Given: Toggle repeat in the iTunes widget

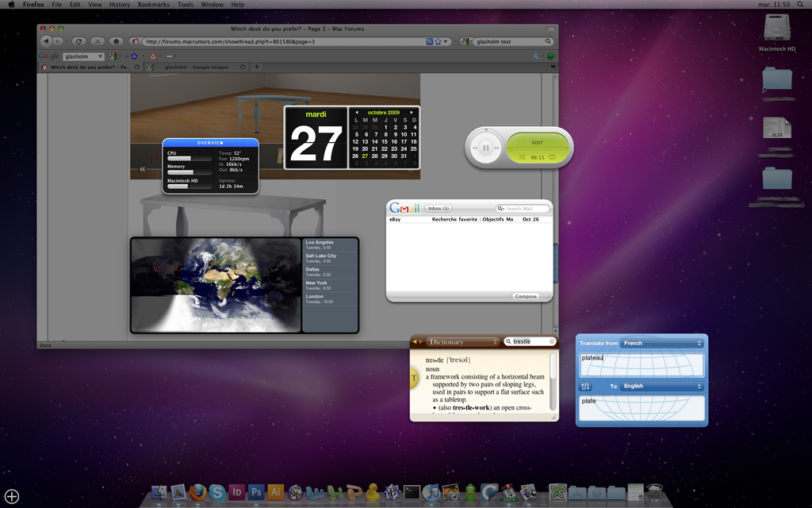Looking at the screenshot, I should pos(552,157).
